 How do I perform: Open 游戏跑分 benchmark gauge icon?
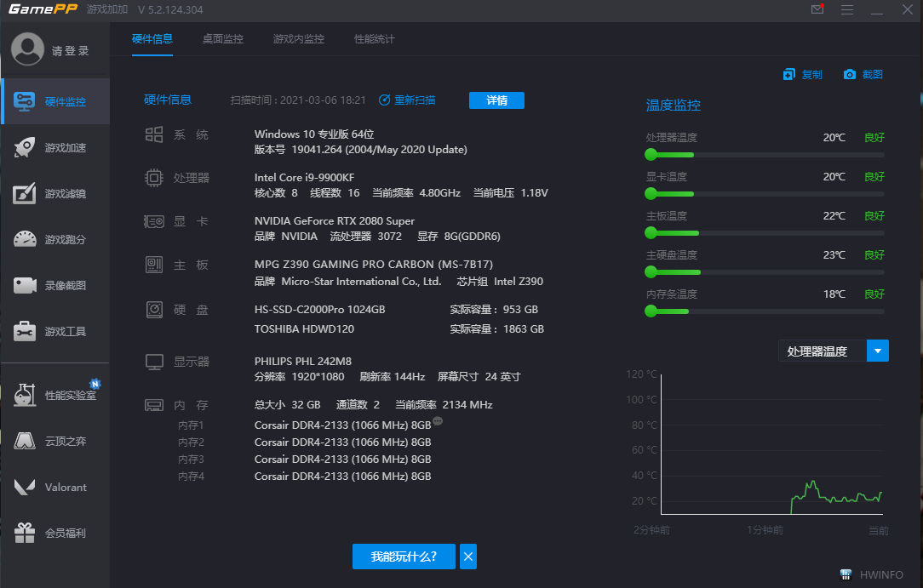tap(24, 239)
